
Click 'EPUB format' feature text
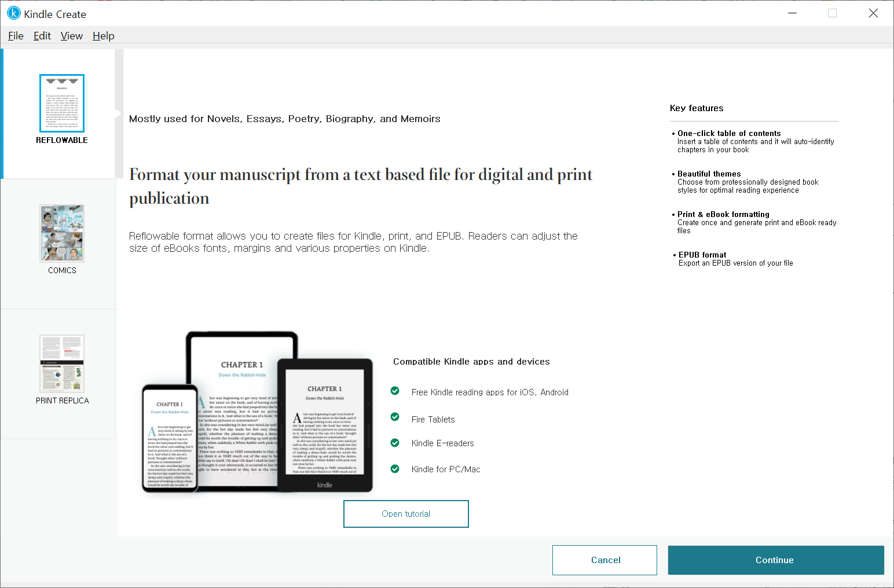(x=702, y=255)
